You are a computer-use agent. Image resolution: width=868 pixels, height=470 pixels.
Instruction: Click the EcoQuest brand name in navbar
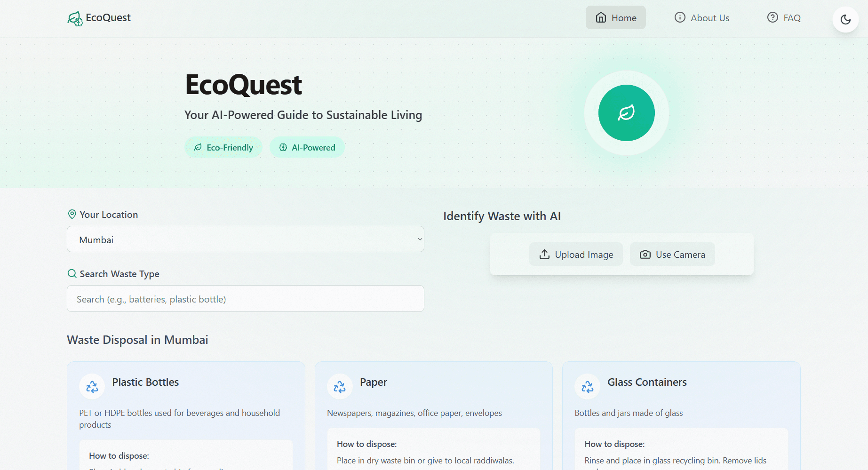click(108, 18)
